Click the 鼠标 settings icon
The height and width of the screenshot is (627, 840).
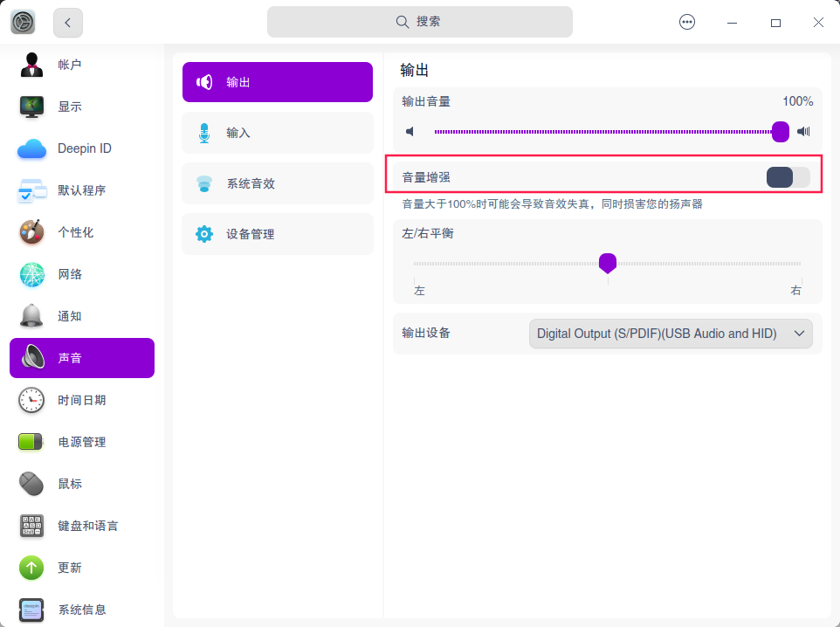tap(31, 484)
